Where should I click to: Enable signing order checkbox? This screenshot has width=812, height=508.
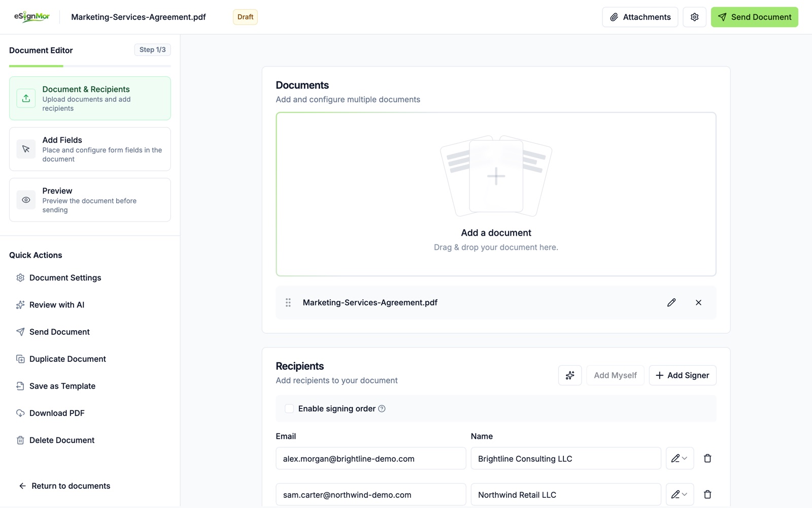(289, 408)
